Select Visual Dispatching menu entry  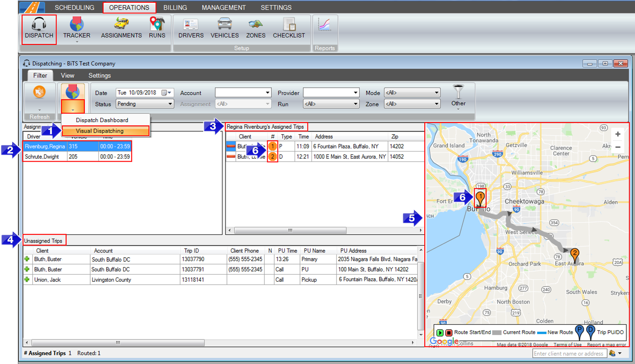click(100, 131)
